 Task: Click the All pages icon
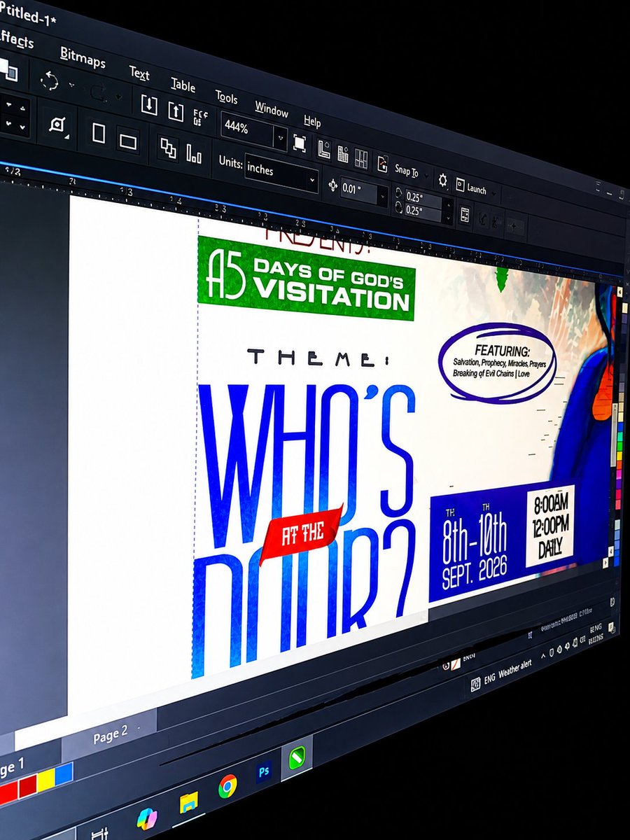point(168,148)
